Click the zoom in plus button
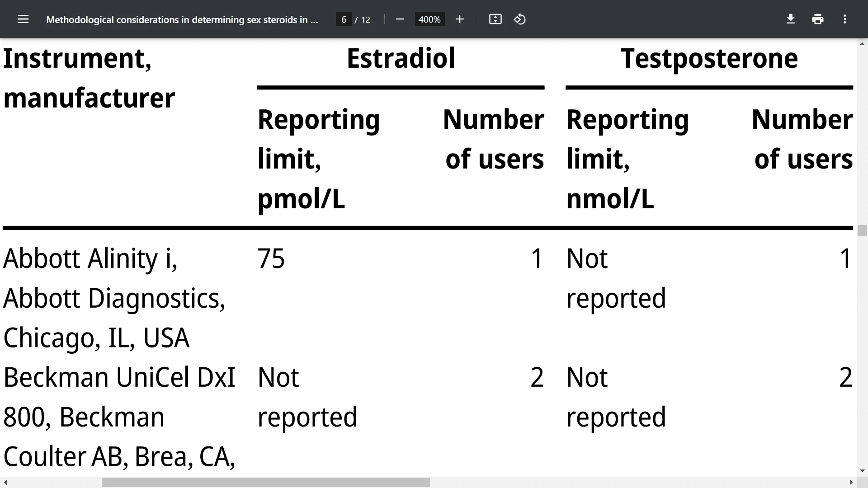 click(x=460, y=20)
